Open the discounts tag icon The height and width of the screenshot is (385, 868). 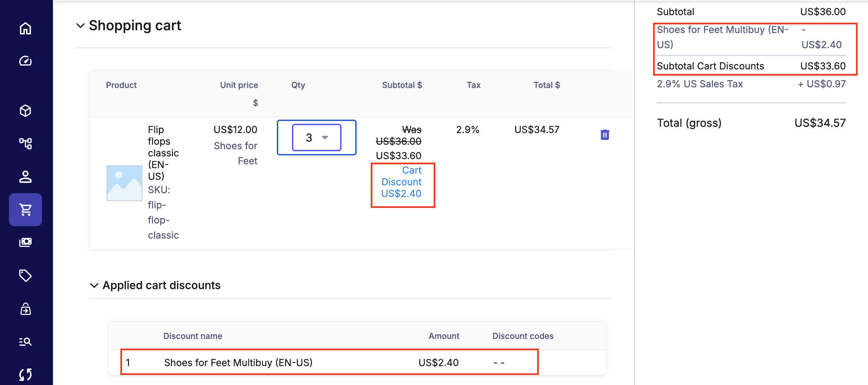pyautogui.click(x=25, y=275)
